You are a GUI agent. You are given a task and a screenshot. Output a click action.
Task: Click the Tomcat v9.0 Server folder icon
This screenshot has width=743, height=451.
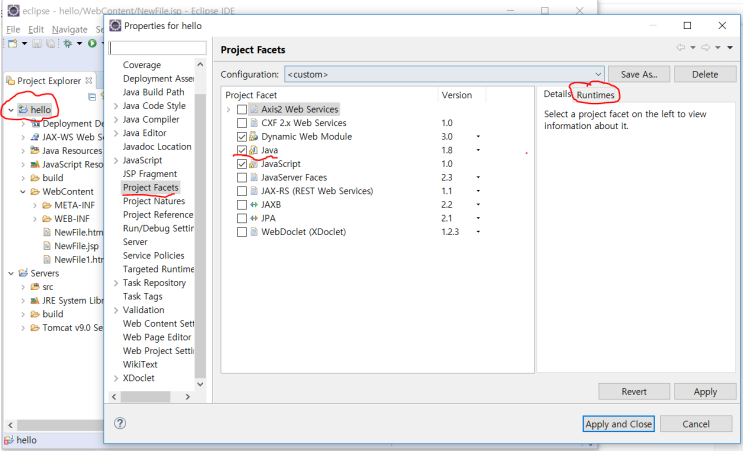coord(35,328)
